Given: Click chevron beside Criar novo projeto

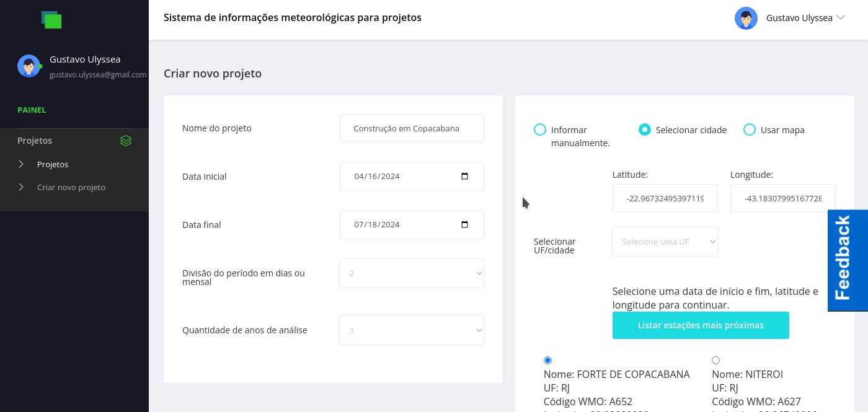Looking at the screenshot, I should 21,187.
